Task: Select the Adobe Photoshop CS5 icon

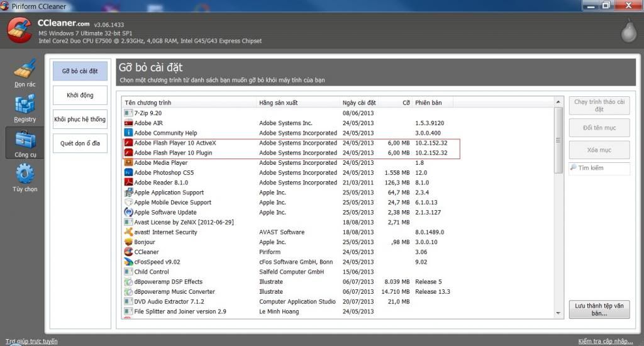Action: [128, 172]
